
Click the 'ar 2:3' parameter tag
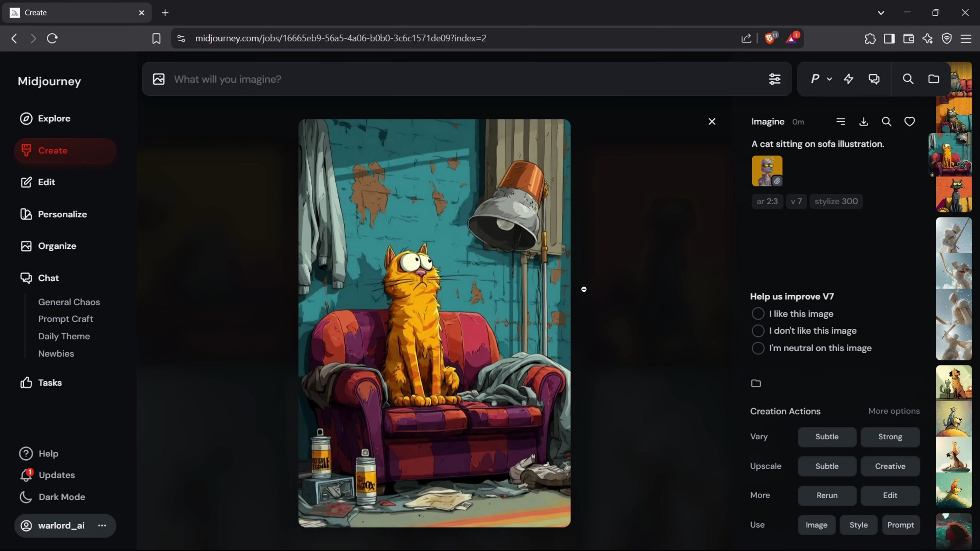[x=767, y=201]
